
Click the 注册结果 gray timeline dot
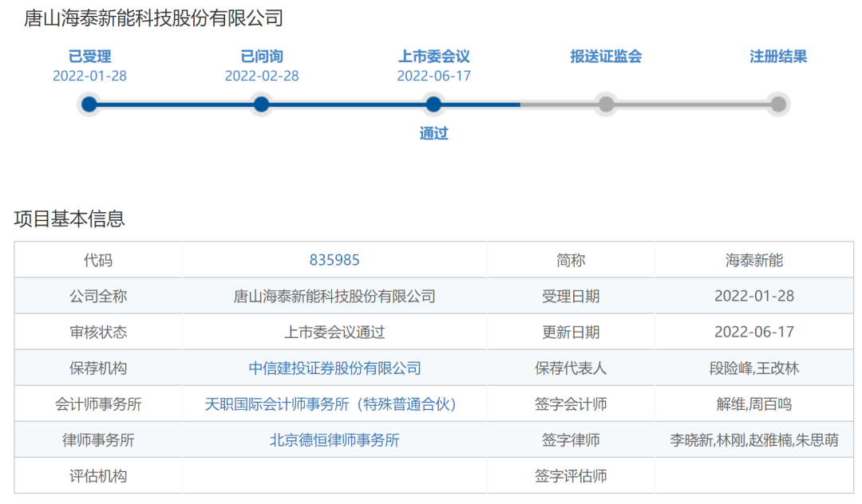tap(778, 104)
